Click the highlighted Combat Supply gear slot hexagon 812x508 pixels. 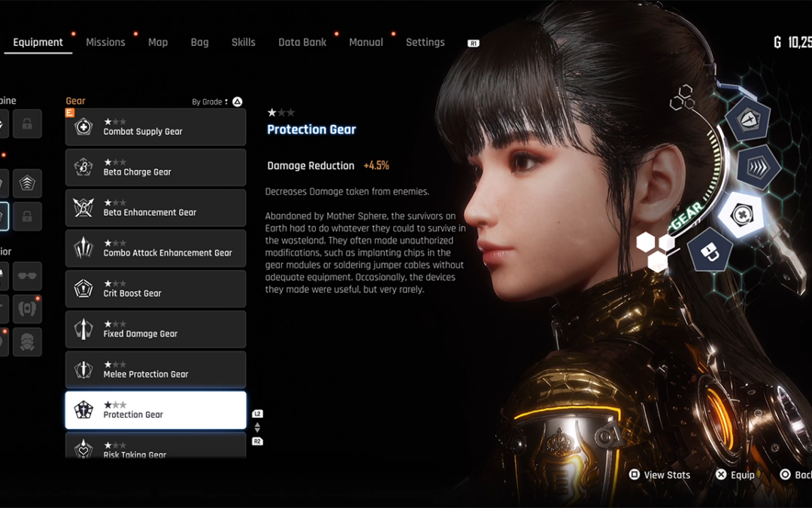pos(741,215)
